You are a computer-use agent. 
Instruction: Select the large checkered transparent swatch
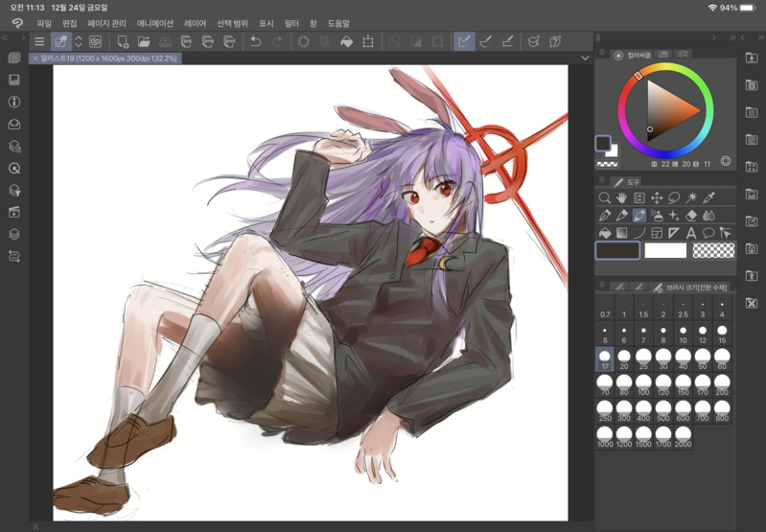coord(713,250)
